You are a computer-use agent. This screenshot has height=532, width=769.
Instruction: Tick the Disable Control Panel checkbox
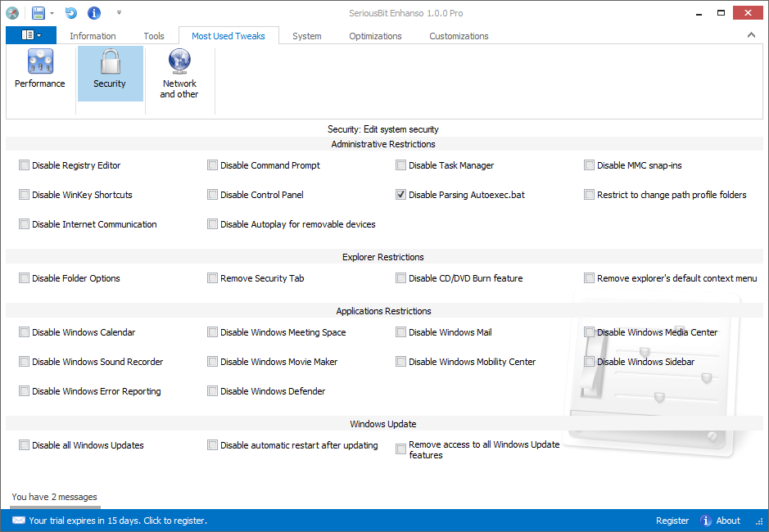(x=212, y=195)
